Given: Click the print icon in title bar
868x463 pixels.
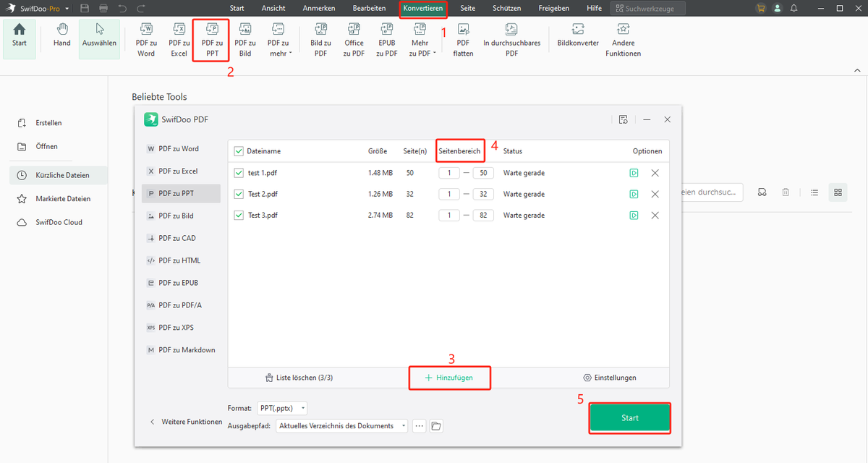Looking at the screenshot, I should point(104,8).
